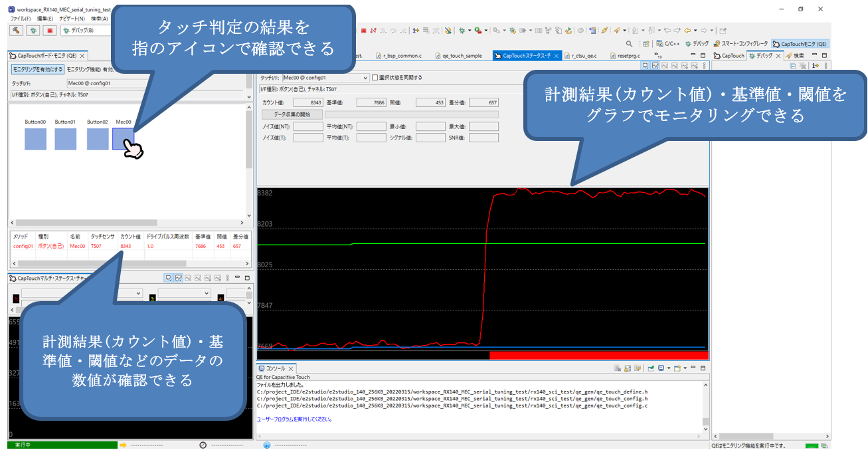Click the 閾値 field showing 453
The image size is (868, 462).
click(431, 102)
